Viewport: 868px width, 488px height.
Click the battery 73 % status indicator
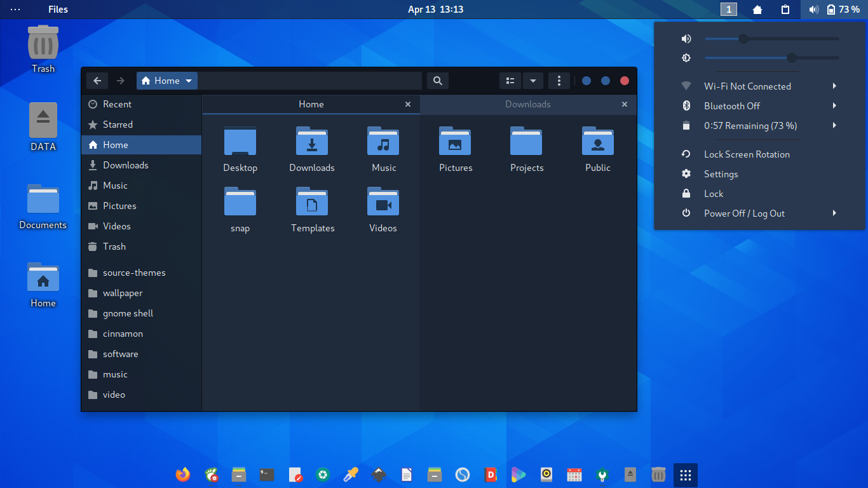point(844,10)
